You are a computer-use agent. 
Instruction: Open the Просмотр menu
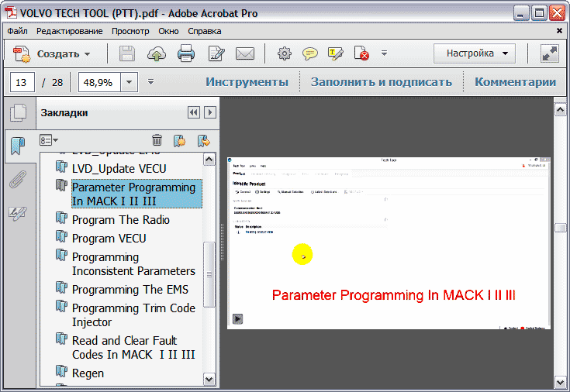pyautogui.click(x=130, y=31)
